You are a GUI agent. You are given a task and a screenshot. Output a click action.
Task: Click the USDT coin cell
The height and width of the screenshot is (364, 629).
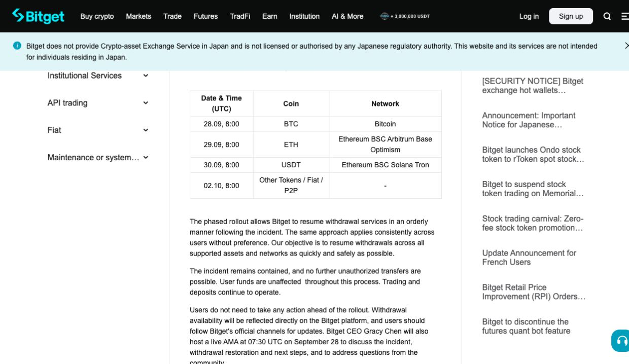pos(291,165)
